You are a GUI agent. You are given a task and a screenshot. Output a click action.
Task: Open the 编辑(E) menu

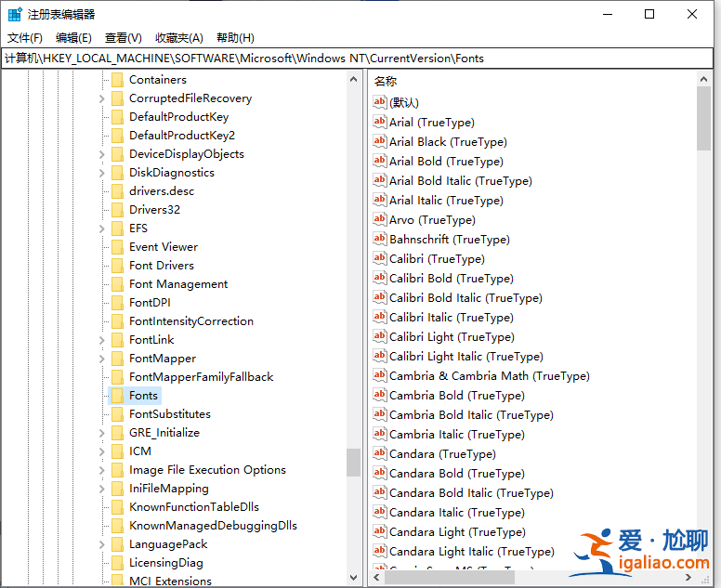[x=73, y=38]
